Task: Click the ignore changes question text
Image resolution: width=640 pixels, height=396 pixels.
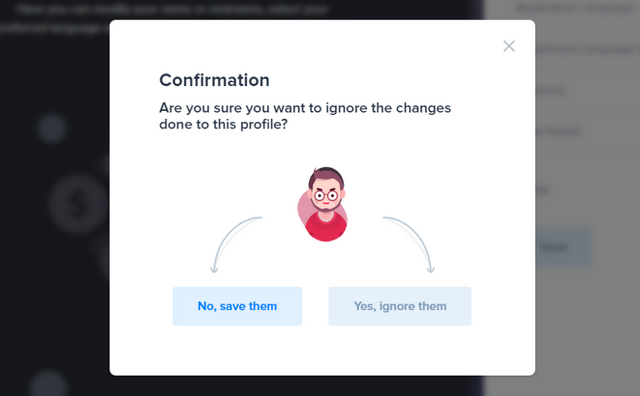Action: pos(305,116)
